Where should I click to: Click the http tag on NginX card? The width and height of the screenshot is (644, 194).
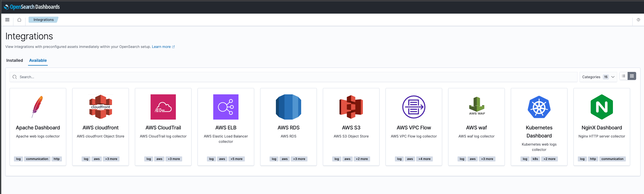pyautogui.click(x=593, y=159)
